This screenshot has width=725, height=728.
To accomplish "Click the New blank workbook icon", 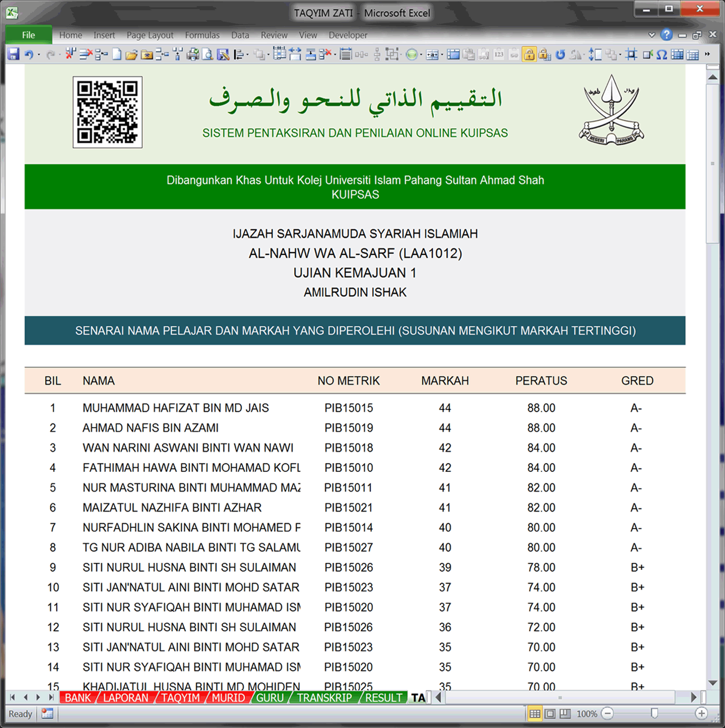I will click(x=117, y=54).
